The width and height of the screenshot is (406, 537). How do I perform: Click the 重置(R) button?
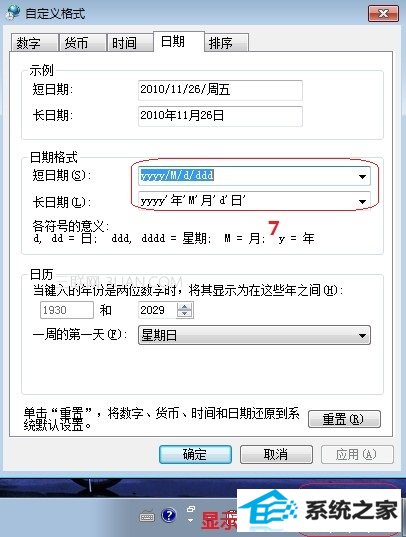(344, 419)
